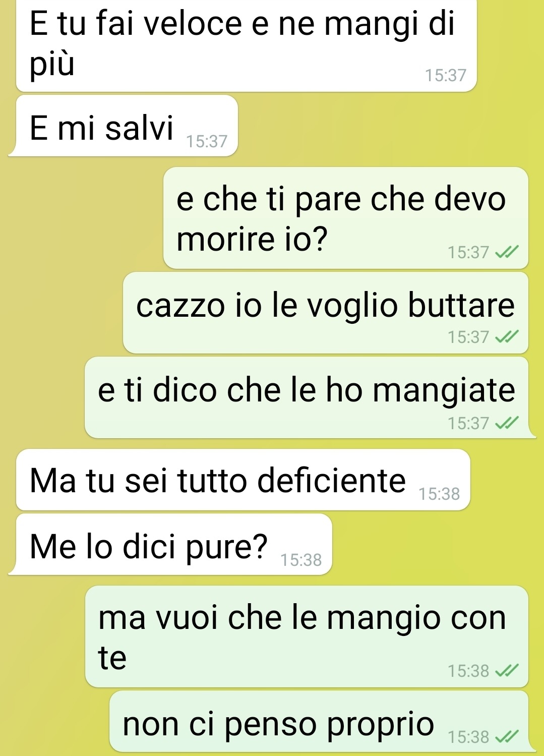This screenshot has width=544, height=756.
Task: Tap 15:37 timestamp on 'ne mangi di più' message
Action: [446, 75]
